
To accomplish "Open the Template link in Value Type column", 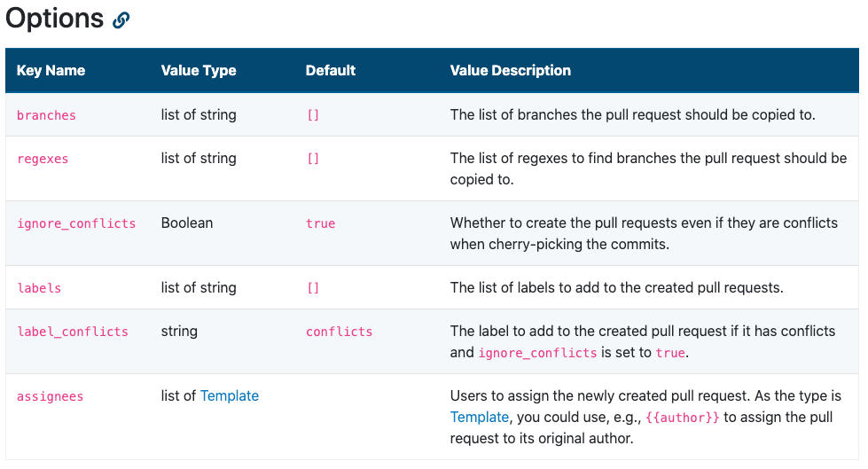I will (x=229, y=396).
